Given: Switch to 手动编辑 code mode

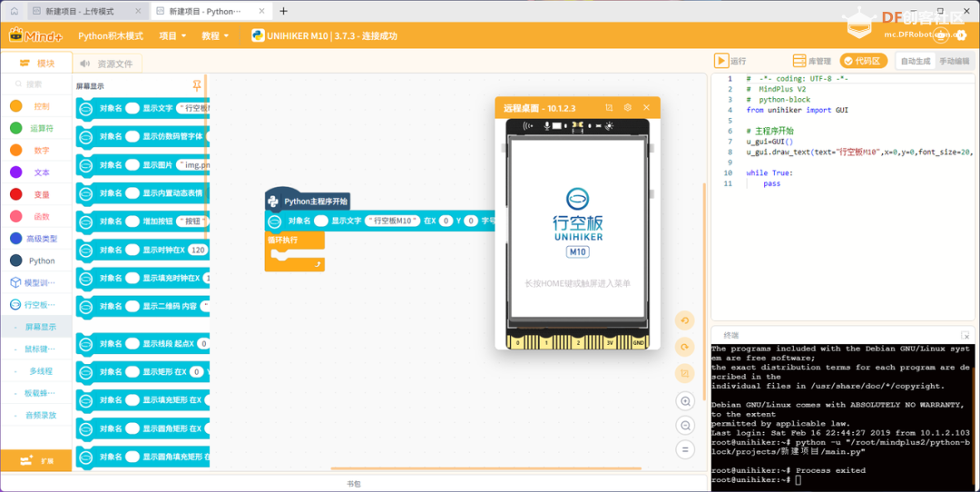Looking at the screenshot, I should coord(954,61).
